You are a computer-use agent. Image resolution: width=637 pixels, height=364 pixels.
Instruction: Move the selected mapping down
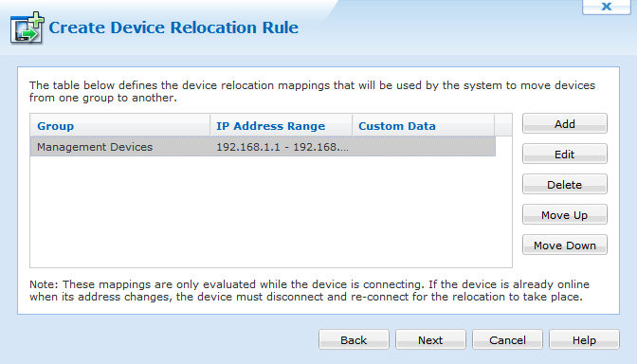click(565, 245)
